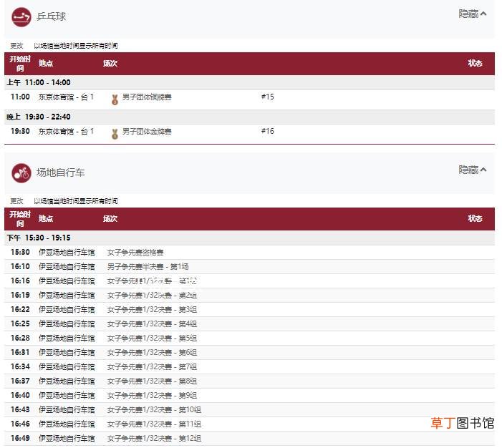
Task: Click 伊豆场地自行车馆 in the 15:30 row
Action: click(x=67, y=252)
